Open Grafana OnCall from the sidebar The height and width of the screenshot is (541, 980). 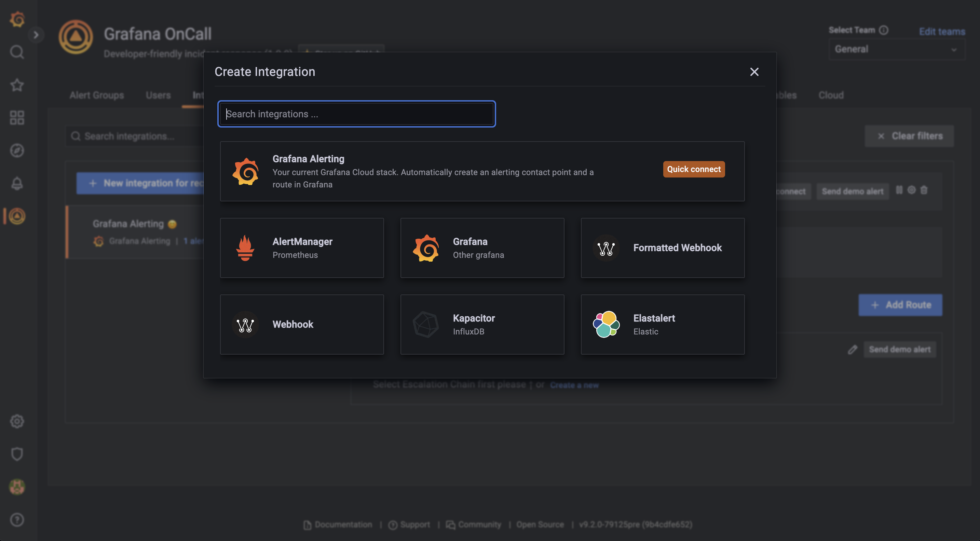[x=17, y=216]
